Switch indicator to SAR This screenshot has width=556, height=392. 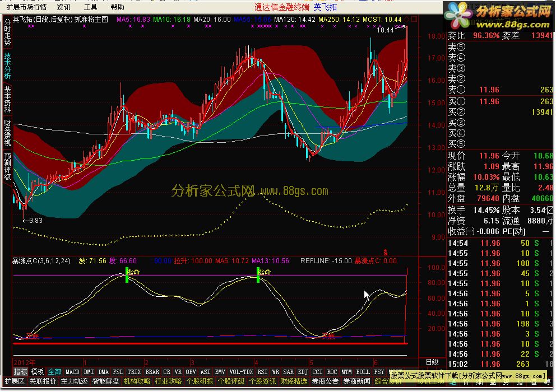click(288, 372)
